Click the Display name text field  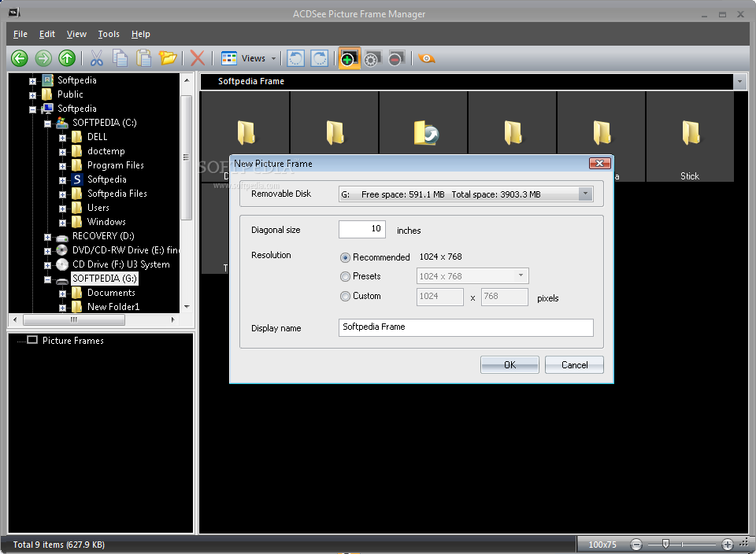[x=465, y=327]
